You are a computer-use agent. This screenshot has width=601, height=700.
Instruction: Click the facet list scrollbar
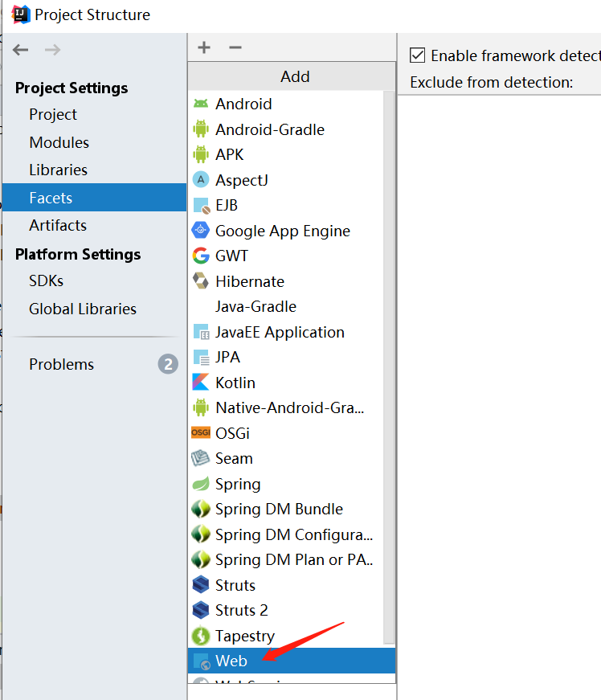coord(391,362)
